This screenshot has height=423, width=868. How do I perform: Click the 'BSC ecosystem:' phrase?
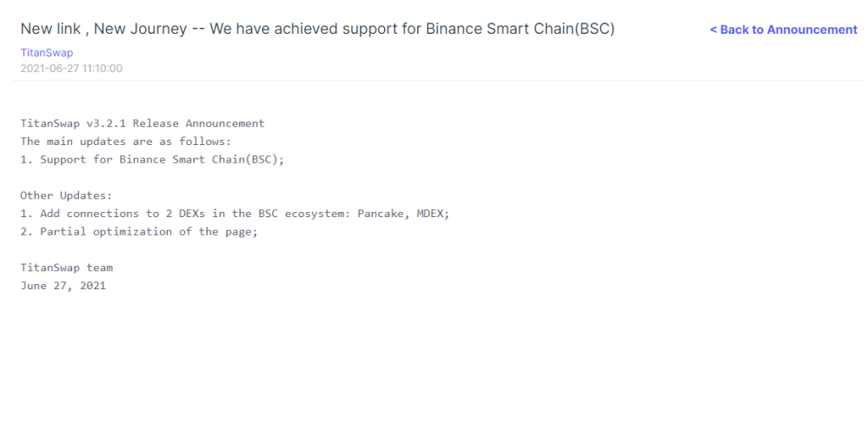tap(304, 214)
